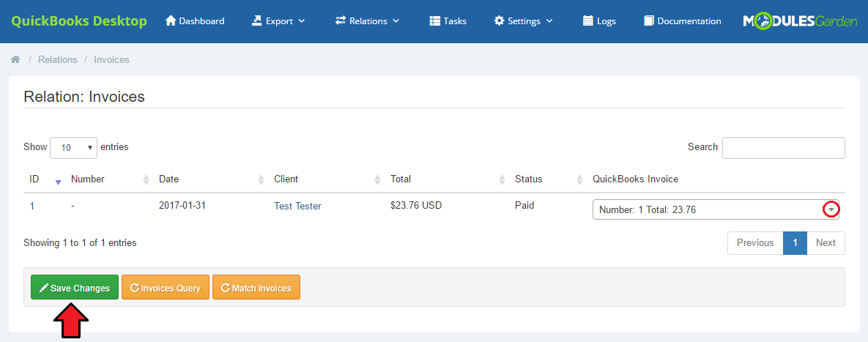The height and width of the screenshot is (342, 868).
Task: Open the Show entries count dropdown
Action: (74, 148)
